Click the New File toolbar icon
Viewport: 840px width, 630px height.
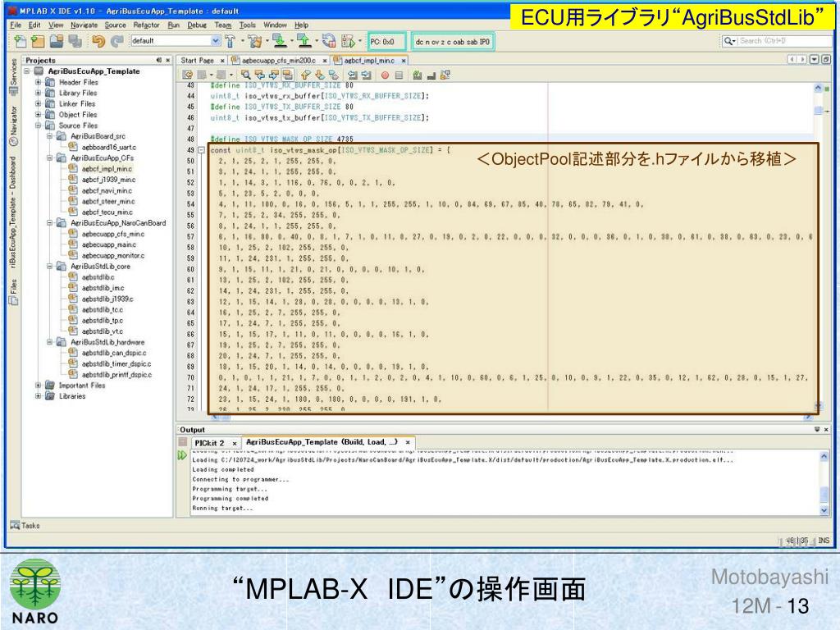pyautogui.click(x=20, y=41)
